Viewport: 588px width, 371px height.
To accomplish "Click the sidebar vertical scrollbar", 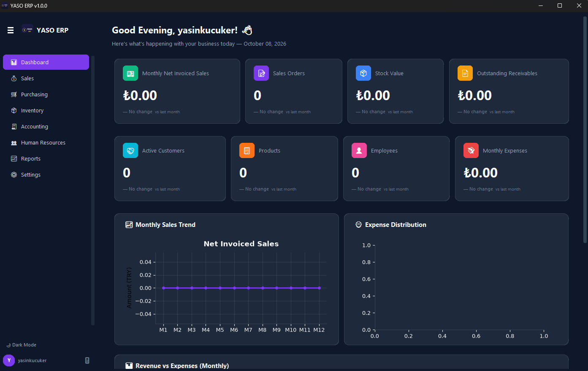I will click(x=93, y=190).
